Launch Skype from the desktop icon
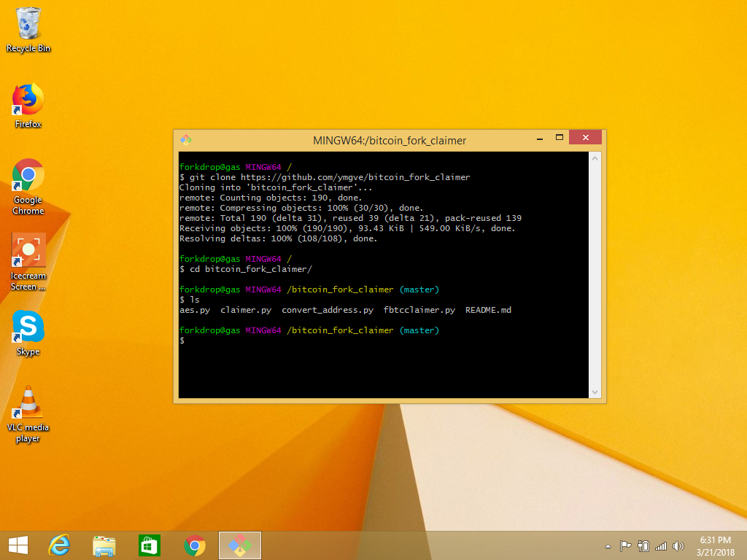 (28, 327)
